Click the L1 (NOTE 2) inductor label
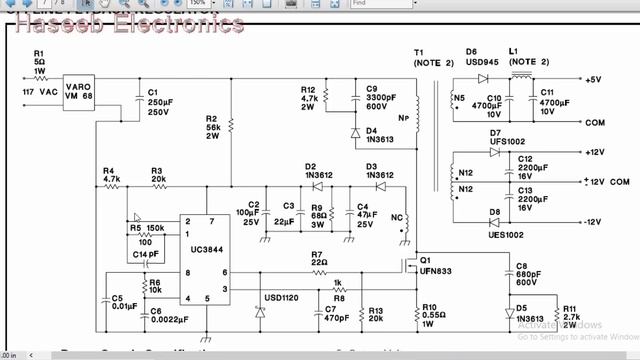The width and height of the screenshot is (640, 360). pos(529,57)
